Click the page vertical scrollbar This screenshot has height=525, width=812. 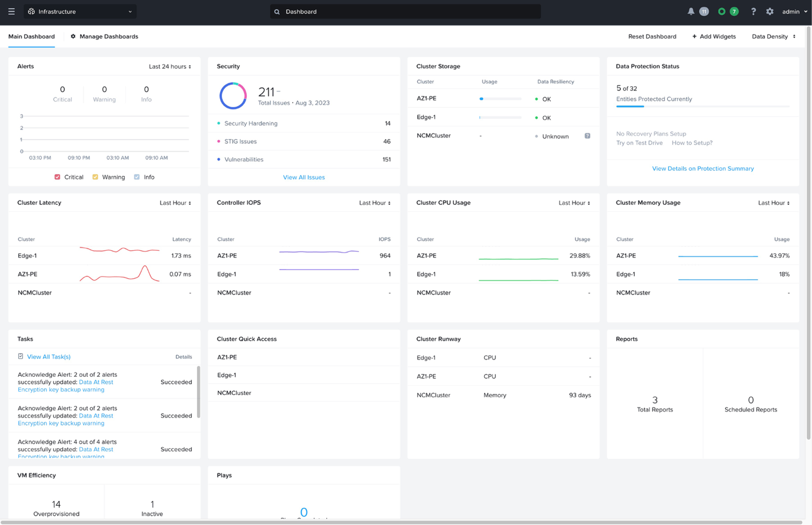pos(809,233)
